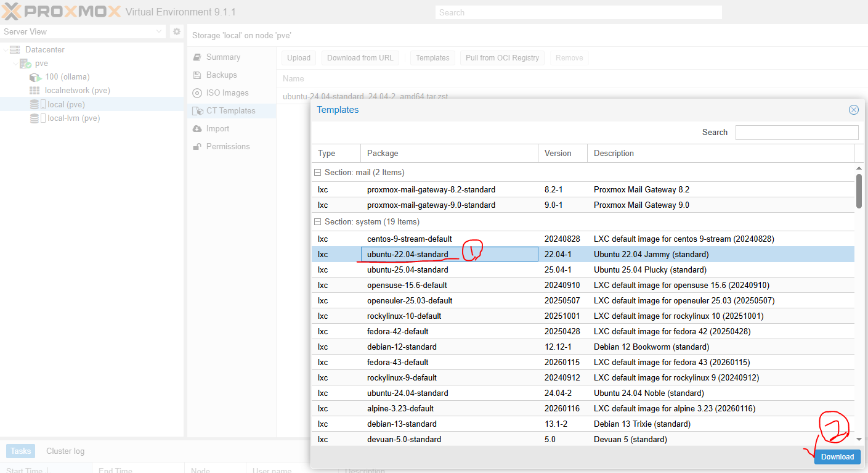The height and width of the screenshot is (473, 868).
Task: Click the Permissions unlock icon
Action: click(197, 146)
